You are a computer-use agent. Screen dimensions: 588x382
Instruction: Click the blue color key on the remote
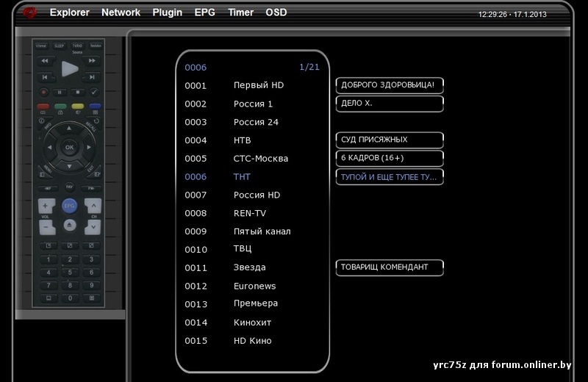point(95,107)
